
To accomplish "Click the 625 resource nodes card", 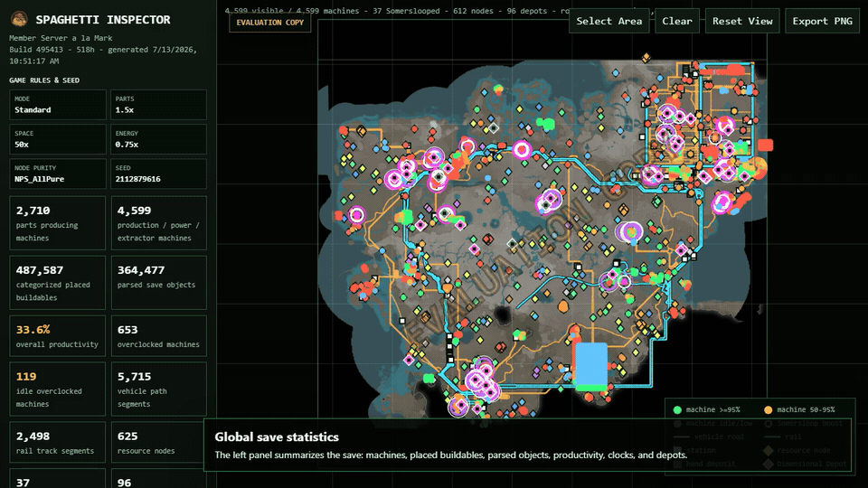I will point(158,442).
